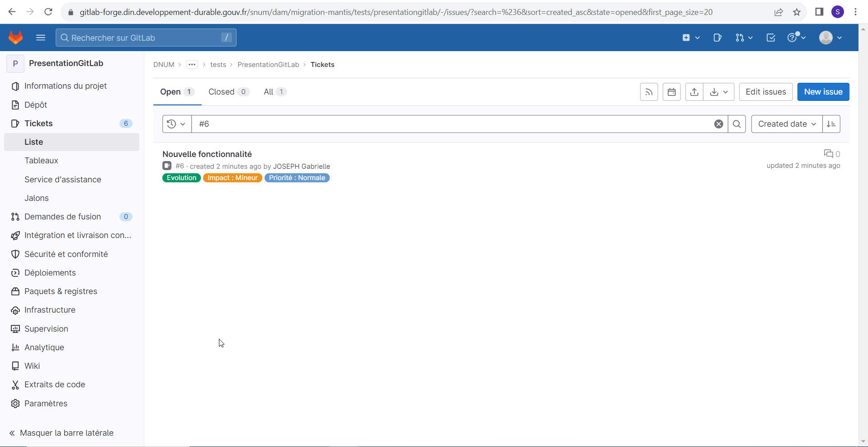
Task: Subscribe to the issues RSS feed icon
Action: tap(649, 92)
